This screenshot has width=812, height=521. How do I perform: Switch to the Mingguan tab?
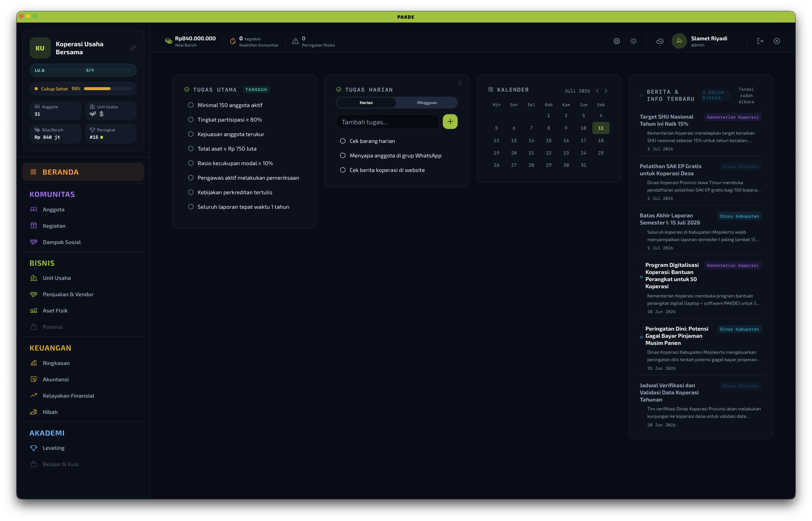pos(427,103)
